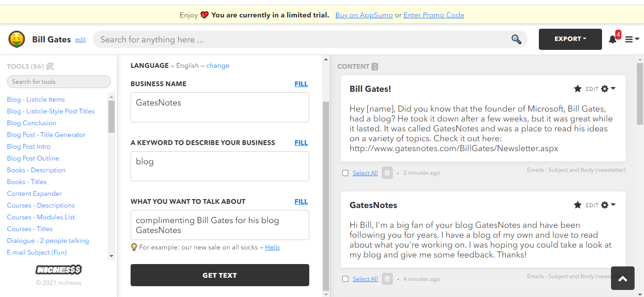
Task: Click the "Bill Gates" name in header
Action: coord(51,40)
